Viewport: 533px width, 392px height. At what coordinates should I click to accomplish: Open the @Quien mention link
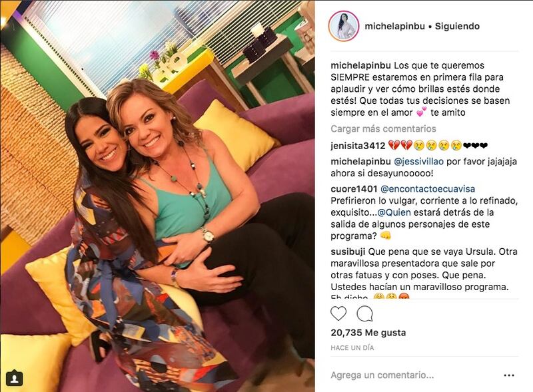(x=394, y=213)
